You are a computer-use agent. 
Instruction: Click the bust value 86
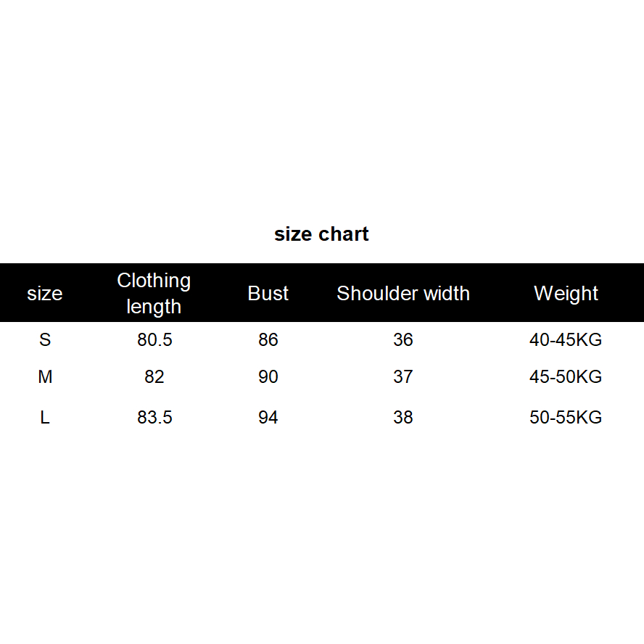click(x=268, y=339)
